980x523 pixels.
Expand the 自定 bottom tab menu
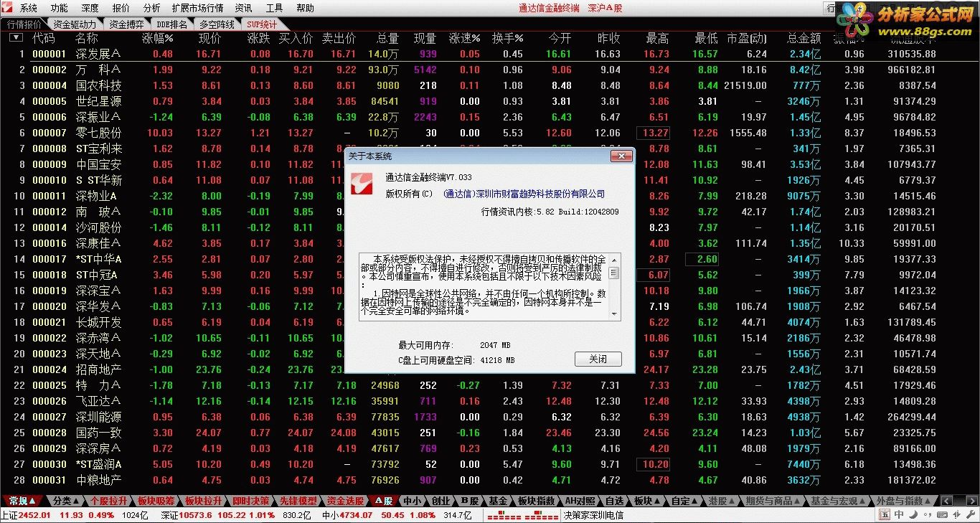(684, 501)
